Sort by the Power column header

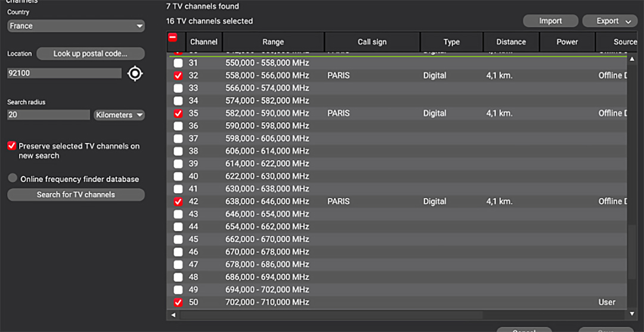point(567,42)
